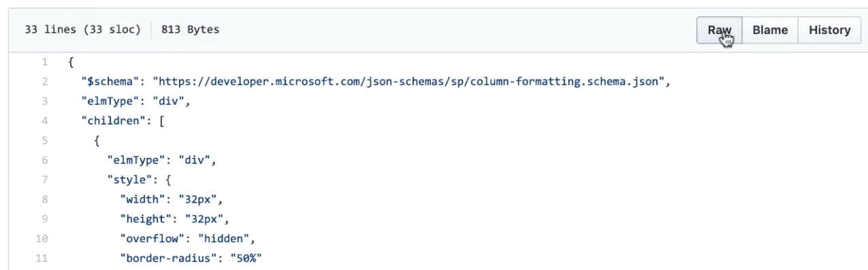Select line number 4 in the gutter

point(44,122)
